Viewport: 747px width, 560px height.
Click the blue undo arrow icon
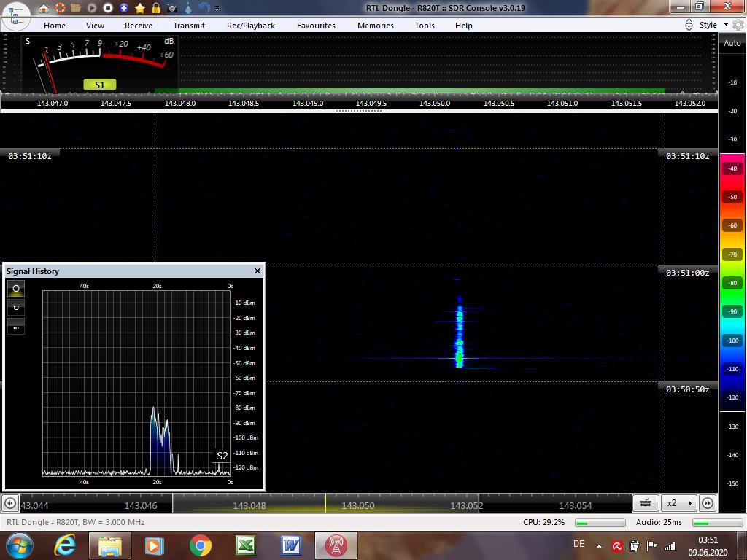pyautogui.click(x=204, y=7)
